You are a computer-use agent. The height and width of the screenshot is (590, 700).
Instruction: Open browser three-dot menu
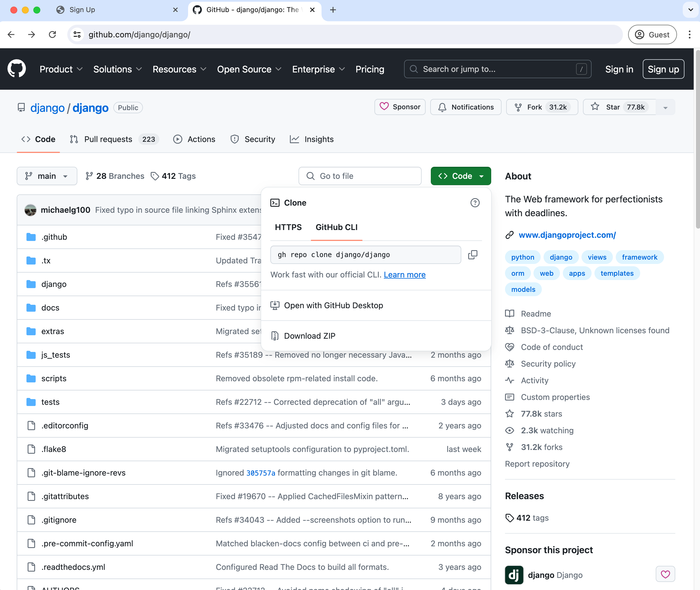click(690, 35)
